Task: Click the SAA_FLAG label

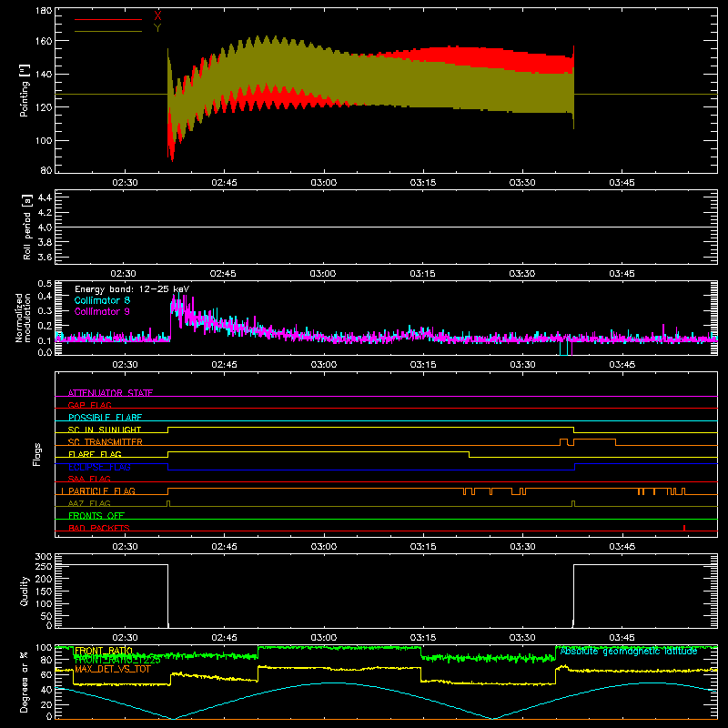Action: (89, 479)
